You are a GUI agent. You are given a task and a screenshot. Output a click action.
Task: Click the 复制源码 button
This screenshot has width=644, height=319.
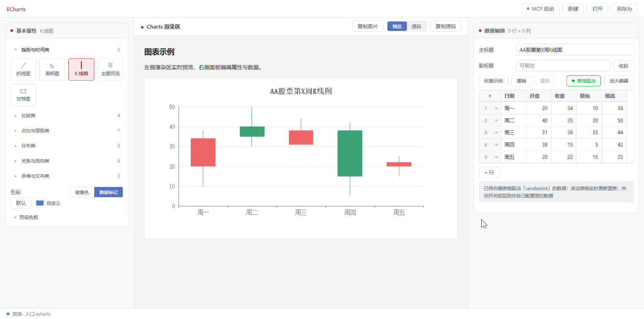point(445,27)
